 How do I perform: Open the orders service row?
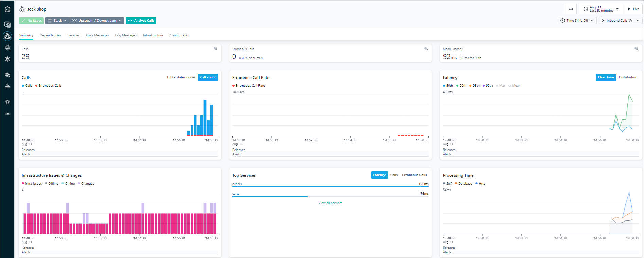tap(330, 184)
